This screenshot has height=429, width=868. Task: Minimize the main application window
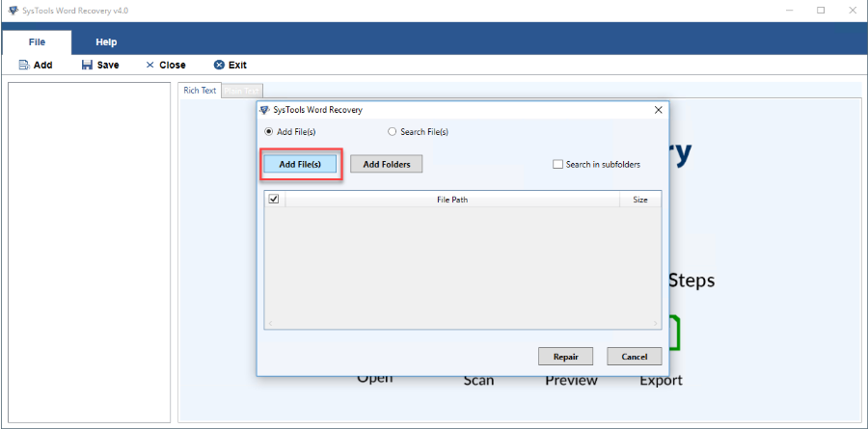(789, 10)
